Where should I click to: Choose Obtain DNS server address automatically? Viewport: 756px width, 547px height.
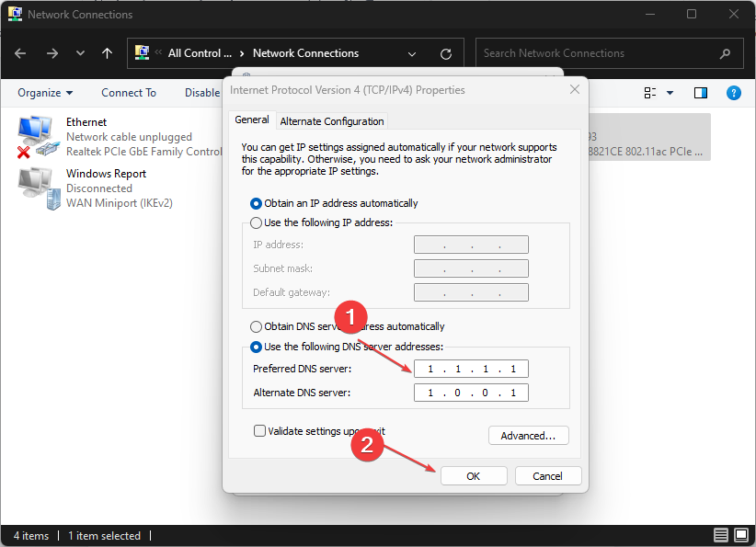pos(257,326)
